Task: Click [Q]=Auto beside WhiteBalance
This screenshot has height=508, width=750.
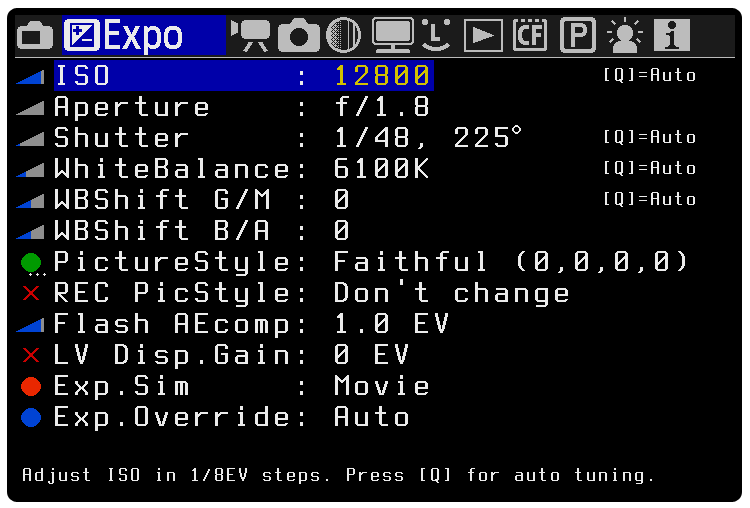Action: (649, 168)
